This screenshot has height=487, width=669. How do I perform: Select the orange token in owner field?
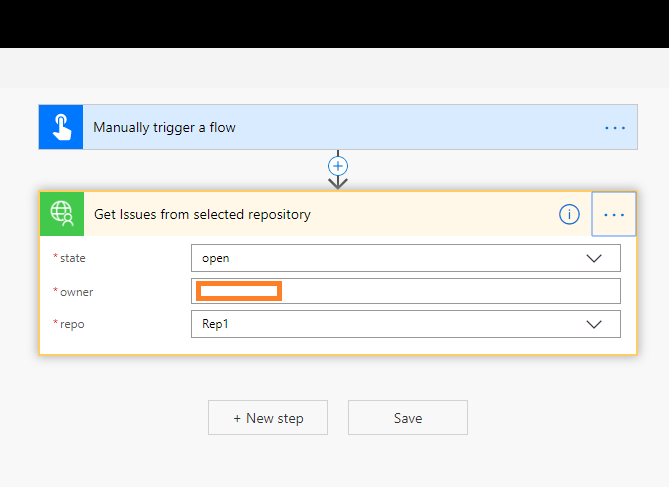(x=239, y=291)
